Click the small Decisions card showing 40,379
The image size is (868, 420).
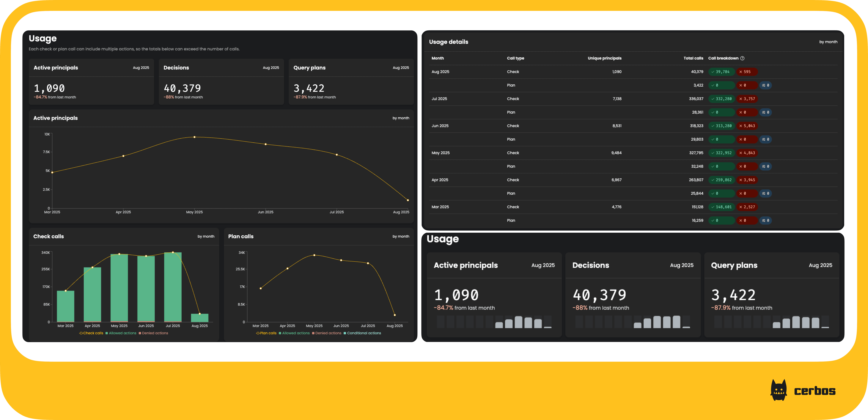tap(221, 82)
